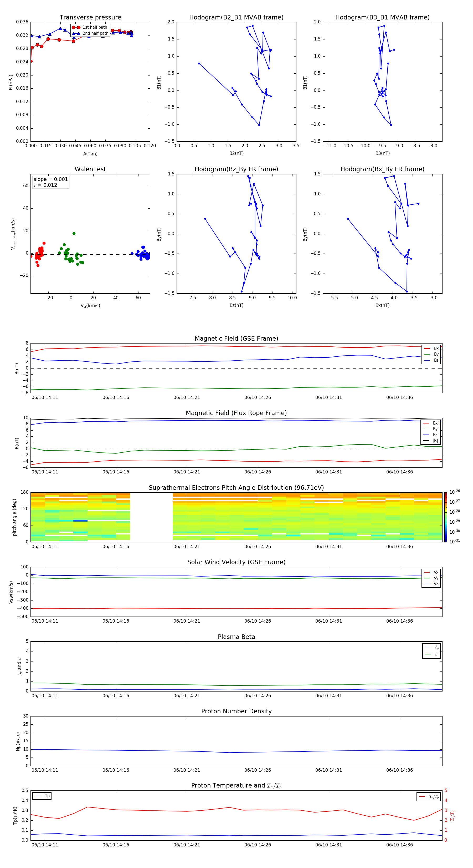The height and width of the screenshot is (868, 473).
Task: Click the Bx' entry in flux rope legend
Action: (431, 423)
